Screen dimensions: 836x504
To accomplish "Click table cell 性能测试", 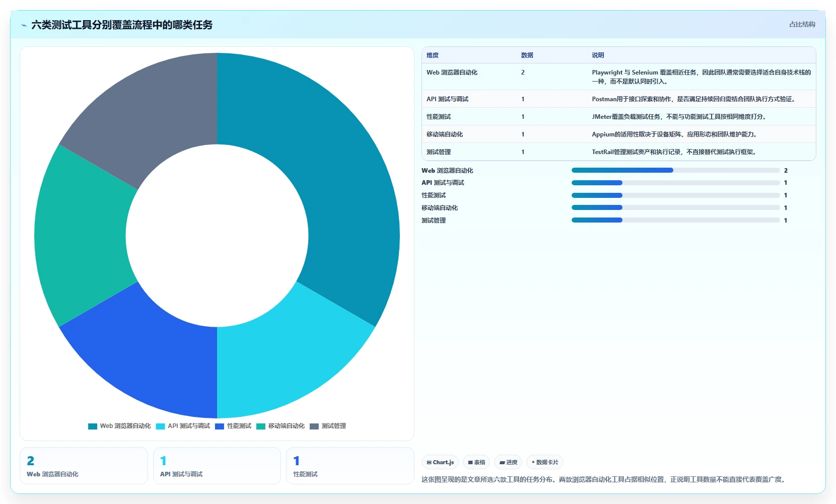I will tap(439, 117).
